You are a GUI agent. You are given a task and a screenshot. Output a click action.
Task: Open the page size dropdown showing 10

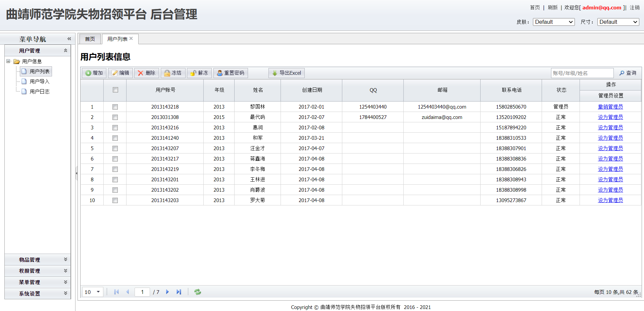(x=93, y=292)
